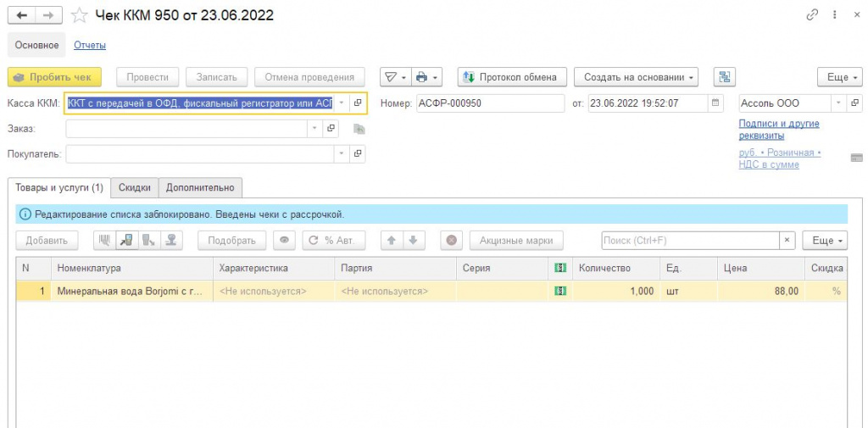
Task: Expand the Касса ККМ dropdown list
Action: coord(342,103)
